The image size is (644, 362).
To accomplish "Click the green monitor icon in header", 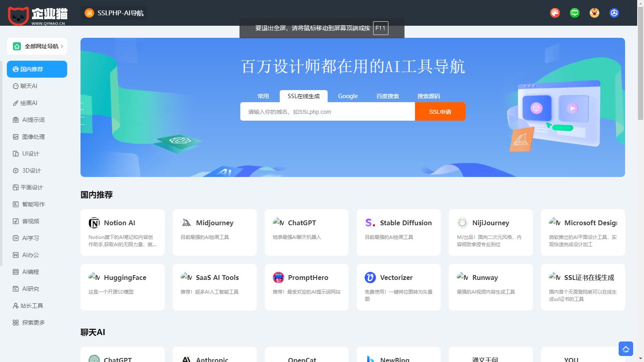I will click(x=575, y=13).
